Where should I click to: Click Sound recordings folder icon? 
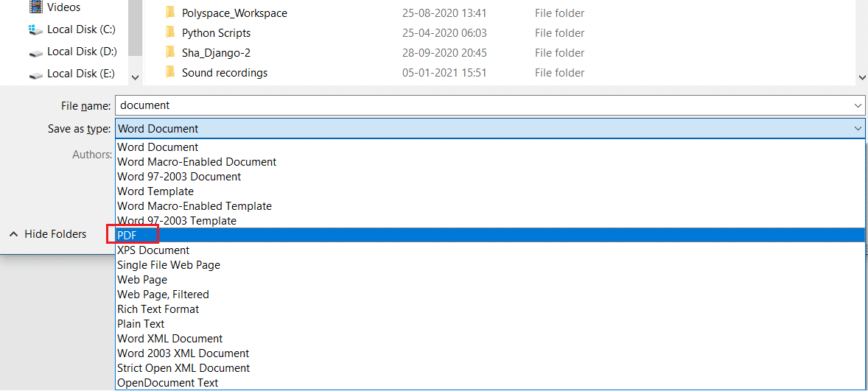[x=170, y=72]
